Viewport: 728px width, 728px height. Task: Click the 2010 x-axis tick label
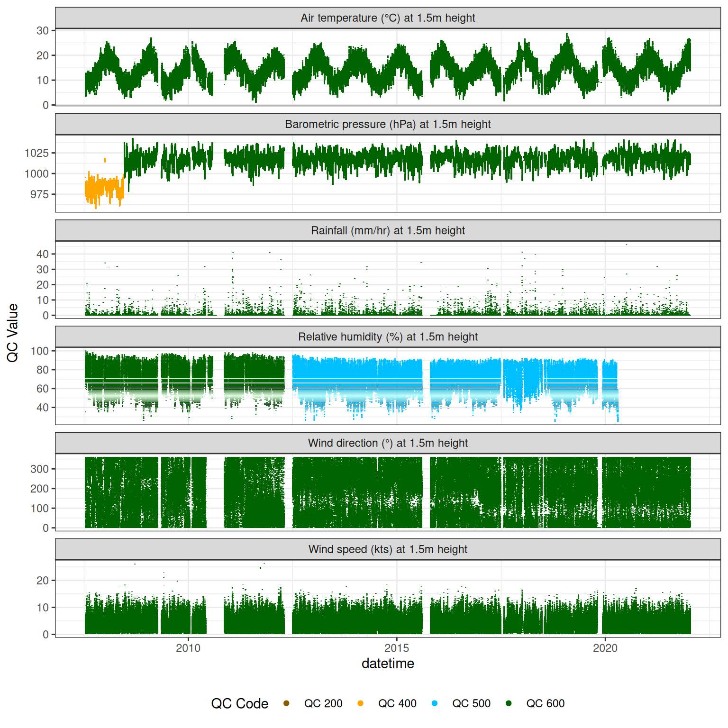tap(188, 648)
